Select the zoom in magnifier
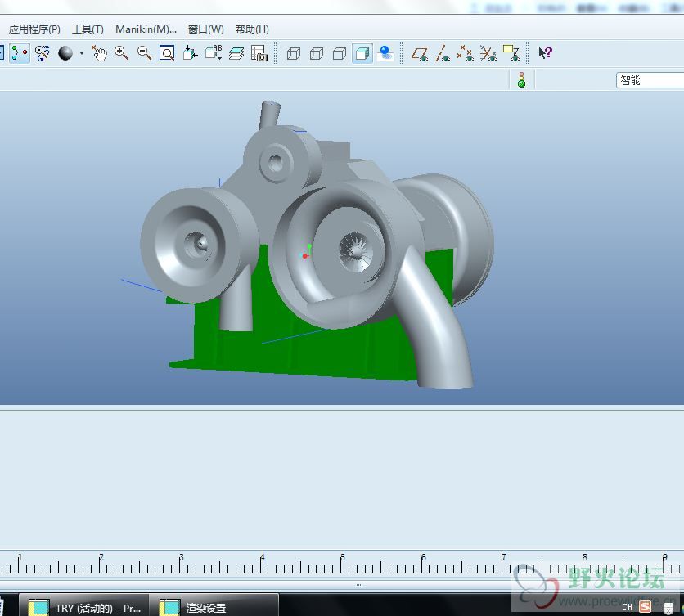 coord(121,53)
